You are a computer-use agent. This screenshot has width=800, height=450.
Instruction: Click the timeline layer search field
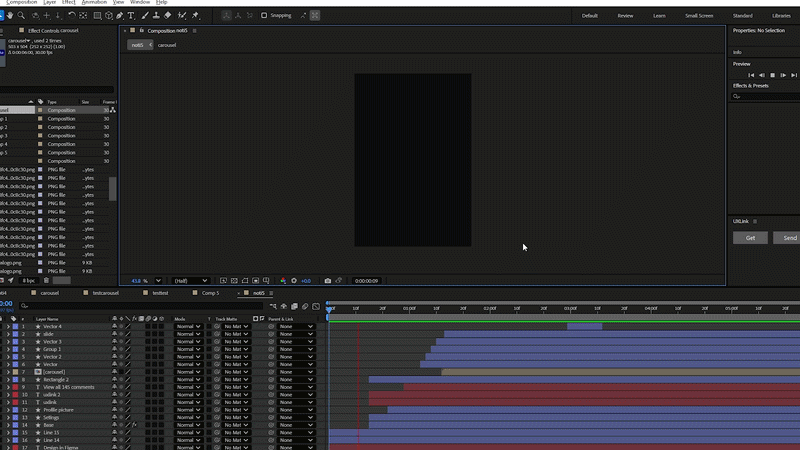click(140, 306)
